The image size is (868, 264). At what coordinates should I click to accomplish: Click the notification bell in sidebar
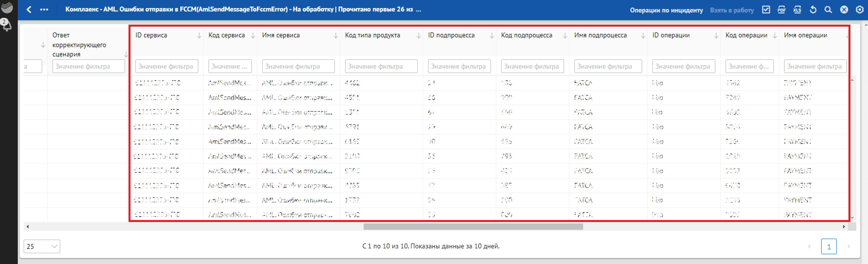pos(6,25)
